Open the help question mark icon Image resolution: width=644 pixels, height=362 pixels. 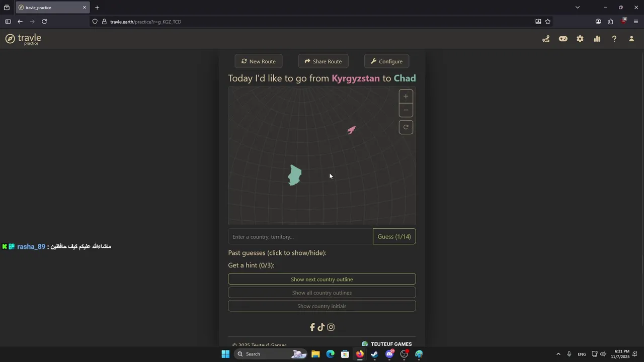[x=614, y=39]
